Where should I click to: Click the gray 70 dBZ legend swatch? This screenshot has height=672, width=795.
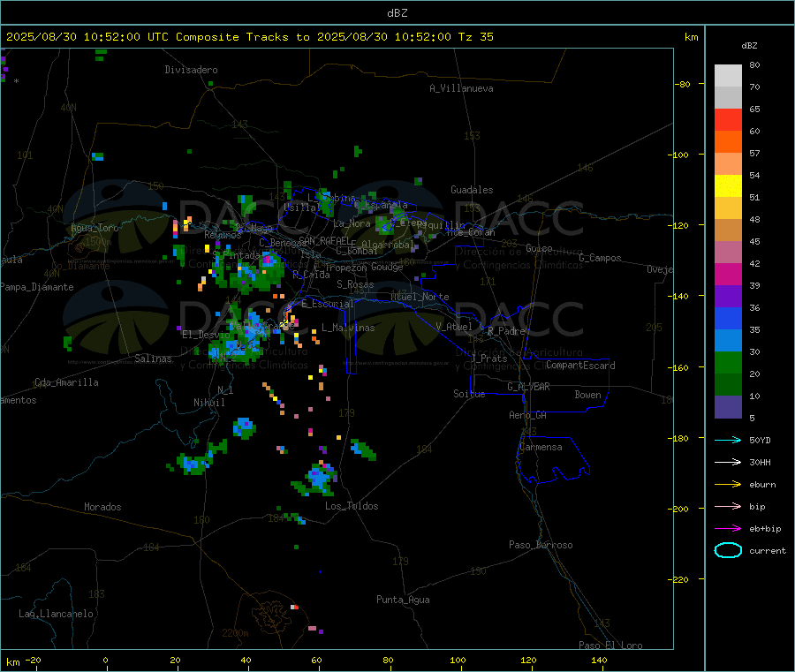pos(728,98)
